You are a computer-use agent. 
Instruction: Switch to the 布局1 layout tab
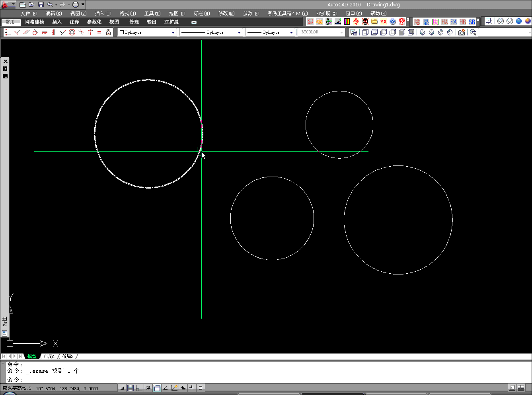pos(49,356)
